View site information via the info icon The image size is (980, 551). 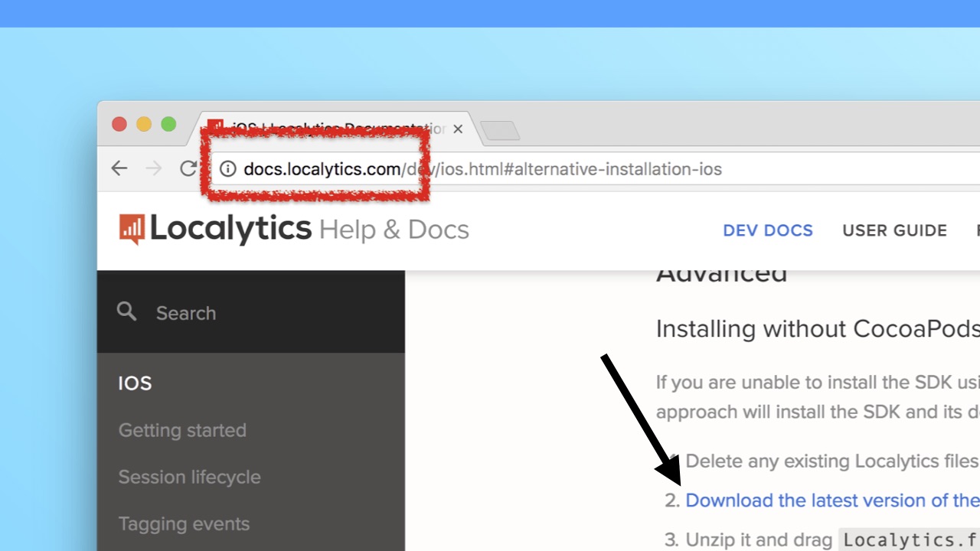coord(227,169)
